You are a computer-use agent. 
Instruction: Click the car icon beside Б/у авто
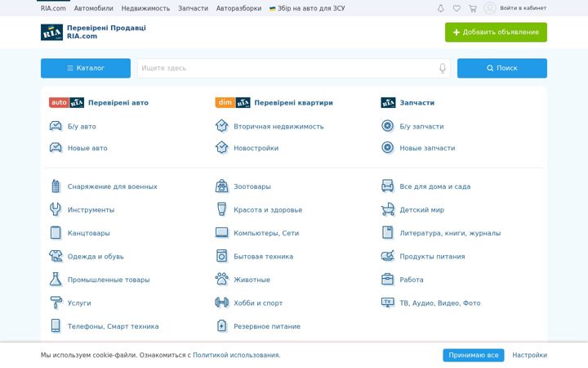tap(56, 126)
